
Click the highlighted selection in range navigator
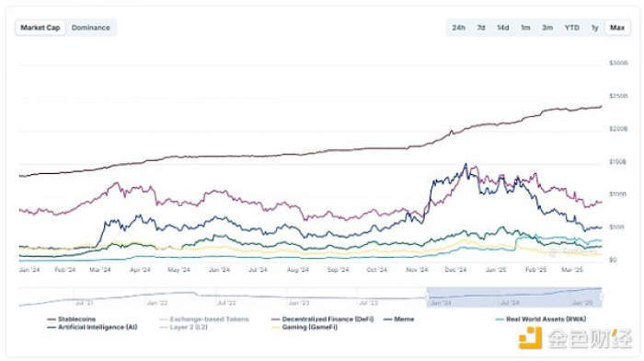tap(514, 297)
